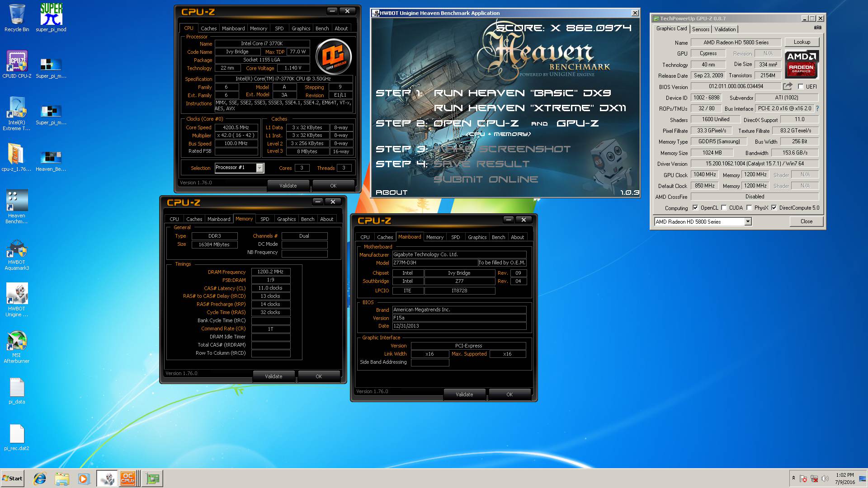Toggle the CUDA checkbox in GPU-Z

[724, 208]
